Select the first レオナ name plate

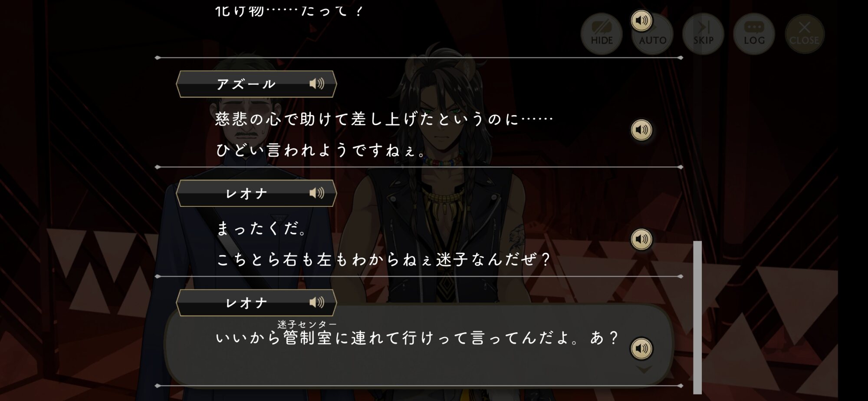pyautogui.click(x=256, y=193)
